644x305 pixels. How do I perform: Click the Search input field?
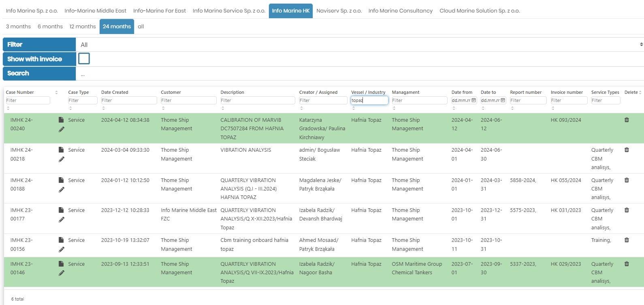click(360, 74)
